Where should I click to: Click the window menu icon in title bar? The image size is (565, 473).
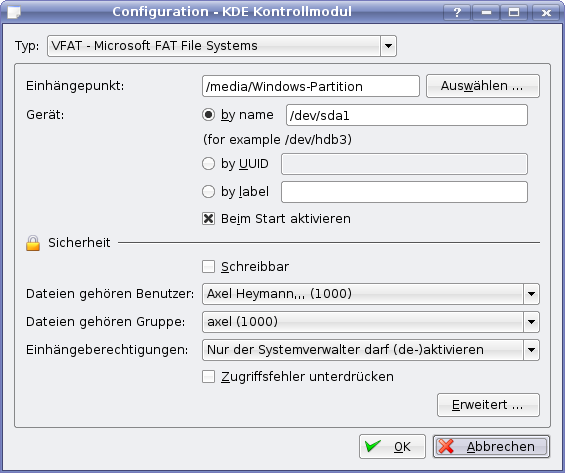pos(14,12)
